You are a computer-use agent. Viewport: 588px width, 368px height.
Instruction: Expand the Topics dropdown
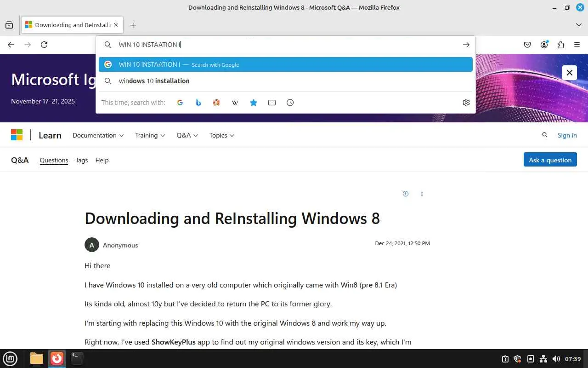pyautogui.click(x=222, y=135)
